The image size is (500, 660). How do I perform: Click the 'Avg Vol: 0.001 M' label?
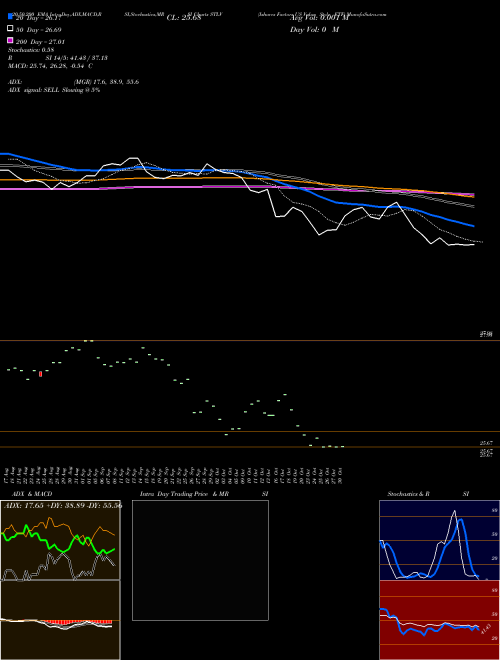[319, 18]
